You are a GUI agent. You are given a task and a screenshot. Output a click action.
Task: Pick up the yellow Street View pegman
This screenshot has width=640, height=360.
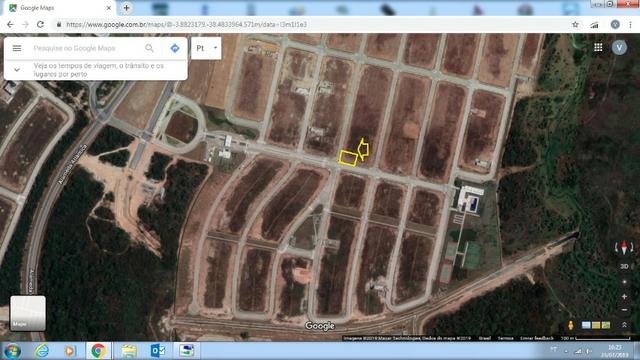click(x=571, y=325)
